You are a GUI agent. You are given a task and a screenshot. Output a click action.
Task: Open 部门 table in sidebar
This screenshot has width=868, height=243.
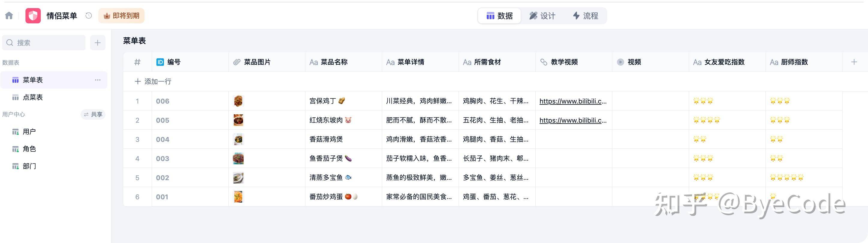[54, 166]
